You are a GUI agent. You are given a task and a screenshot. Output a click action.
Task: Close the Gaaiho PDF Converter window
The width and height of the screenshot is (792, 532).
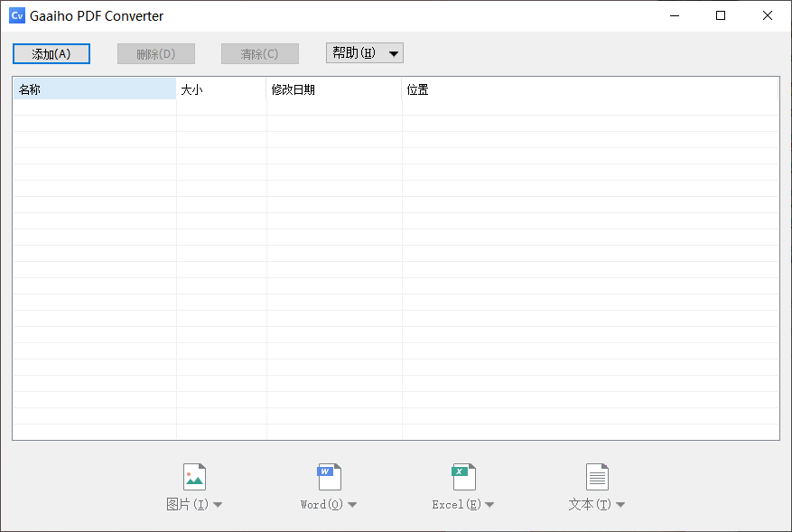(768, 15)
